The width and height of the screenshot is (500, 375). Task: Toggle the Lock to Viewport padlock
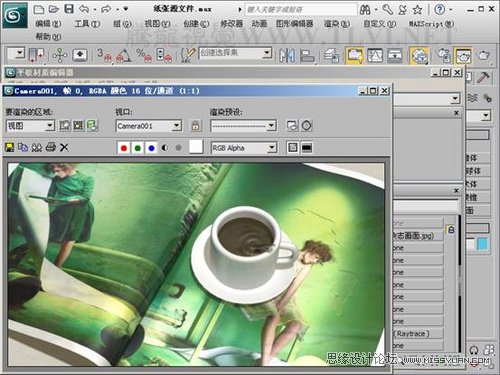click(196, 126)
